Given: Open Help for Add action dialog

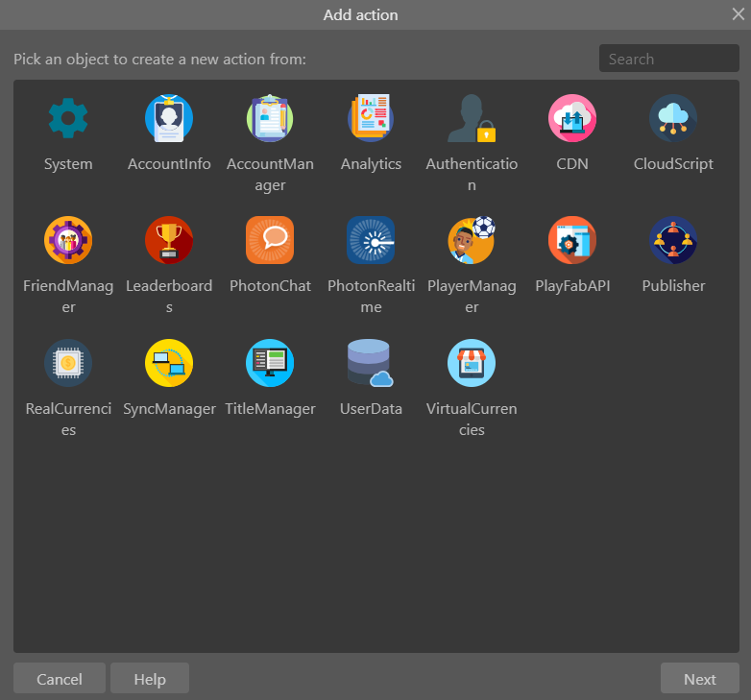Looking at the screenshot, I should 150,678.
